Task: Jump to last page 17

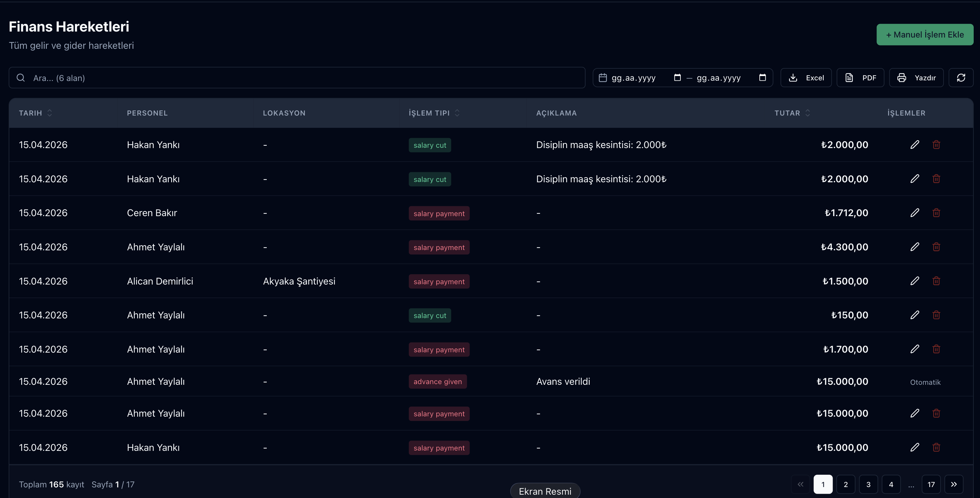Action: point(931,484)
